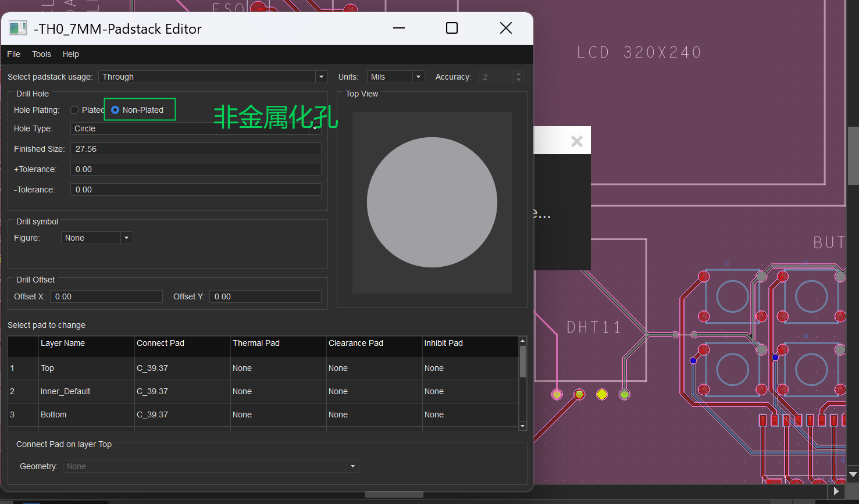Viewport: 859px width, 504px height.
Task: Close the small popup with the X icon
Action: coord(576,141)
